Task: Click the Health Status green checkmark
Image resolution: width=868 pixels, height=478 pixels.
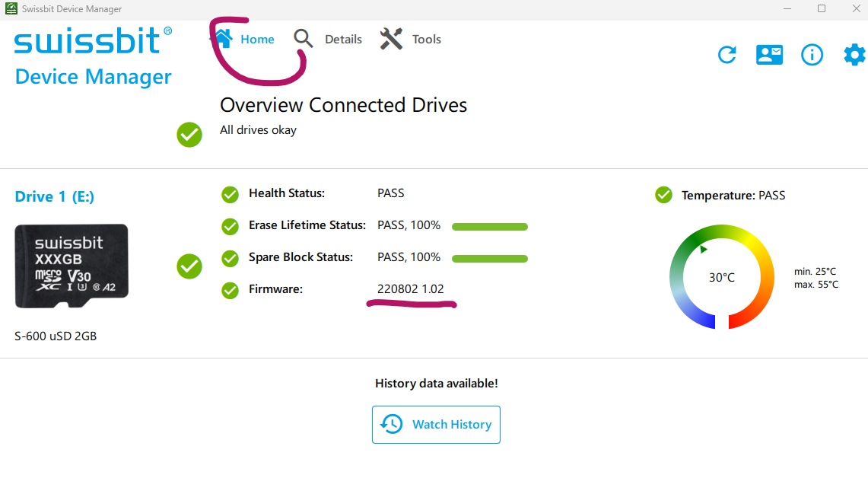Action: pyautogui.click(x=230, y=195)
